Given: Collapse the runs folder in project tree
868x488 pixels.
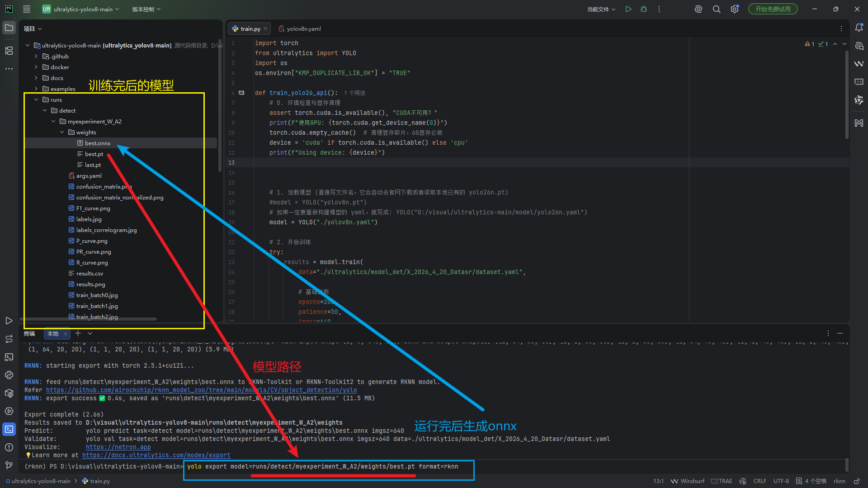Looking at the screenshot, I should (36, 100).
